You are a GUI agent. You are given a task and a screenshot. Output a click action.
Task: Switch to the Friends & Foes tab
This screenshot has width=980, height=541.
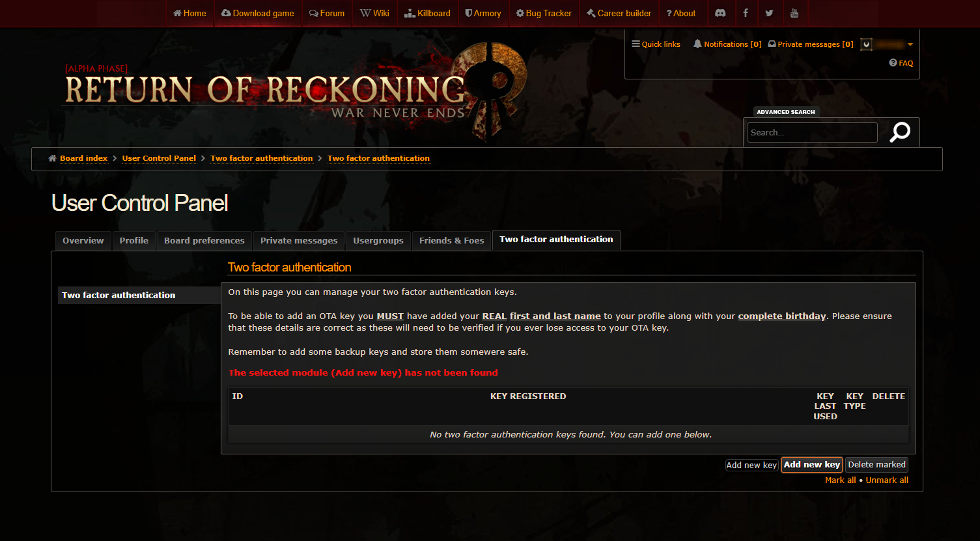tap(452, 240)
